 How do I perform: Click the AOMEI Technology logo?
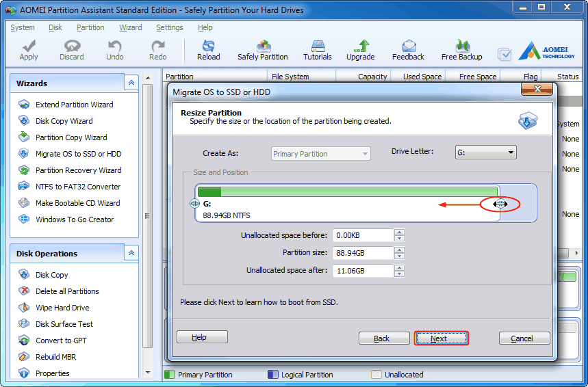[x=547, y=51]
